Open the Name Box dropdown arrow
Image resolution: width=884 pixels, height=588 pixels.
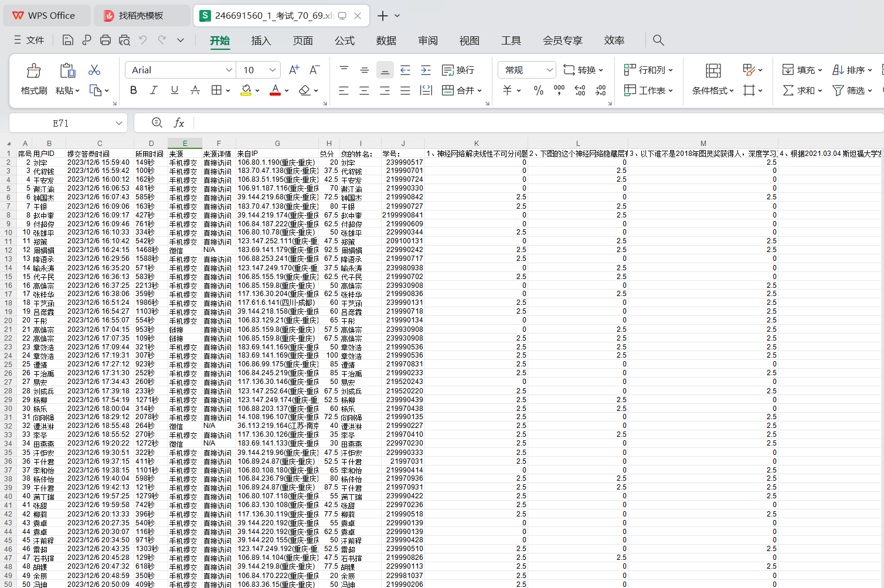pos(119,123)
